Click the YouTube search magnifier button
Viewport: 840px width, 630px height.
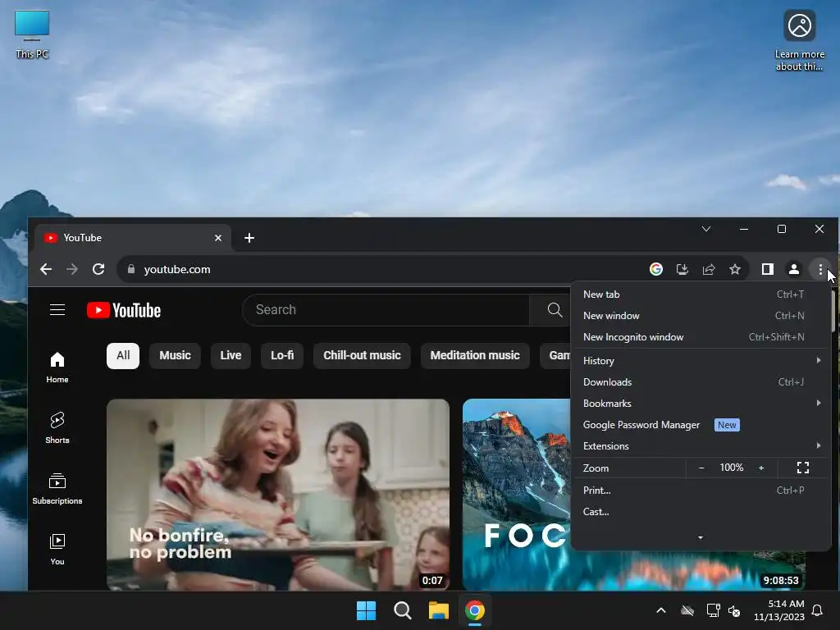[x=555, y=309]
